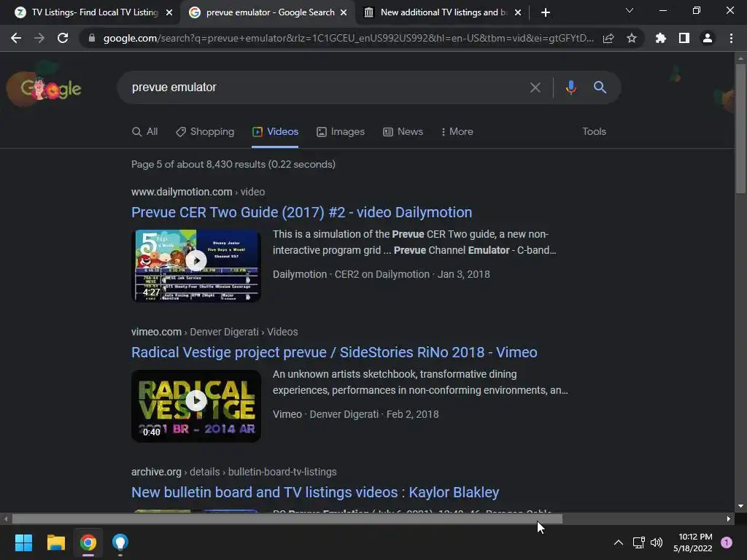Screen dimensions: 747x560
Task: Click the browser address bar URL
Action: (348, 38)
